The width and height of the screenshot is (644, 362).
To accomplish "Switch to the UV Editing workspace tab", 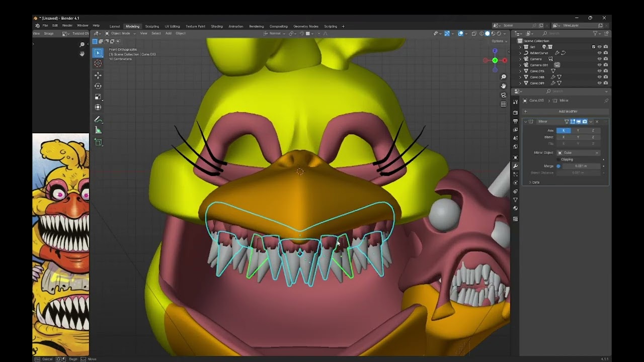I will (172, 26).
